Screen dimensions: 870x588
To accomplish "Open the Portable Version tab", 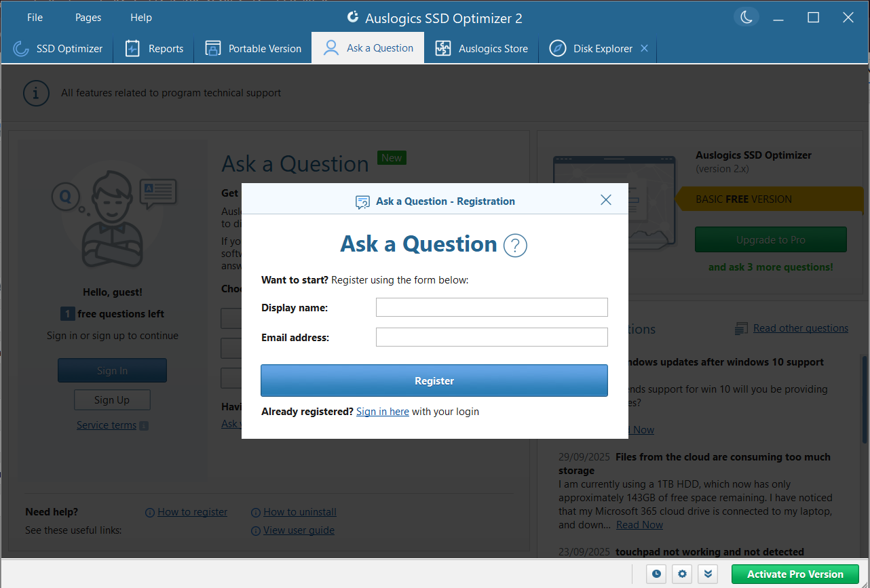I will click(253, 48).
